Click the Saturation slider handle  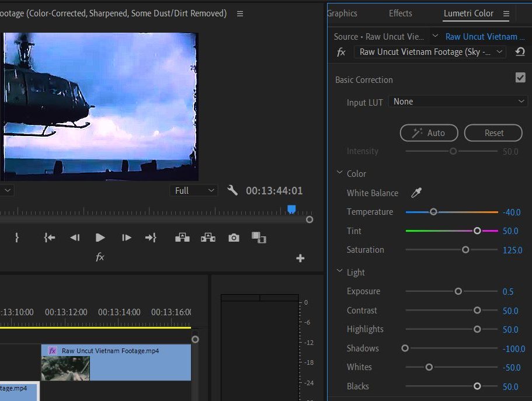(465, 250)
